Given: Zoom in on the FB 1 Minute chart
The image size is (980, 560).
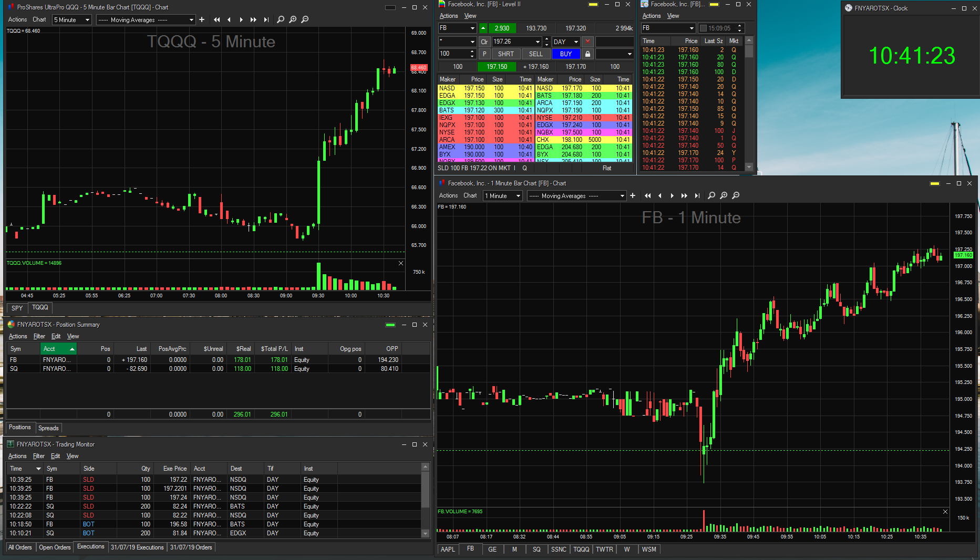Looking at the screenshot, I should point(724,195).
